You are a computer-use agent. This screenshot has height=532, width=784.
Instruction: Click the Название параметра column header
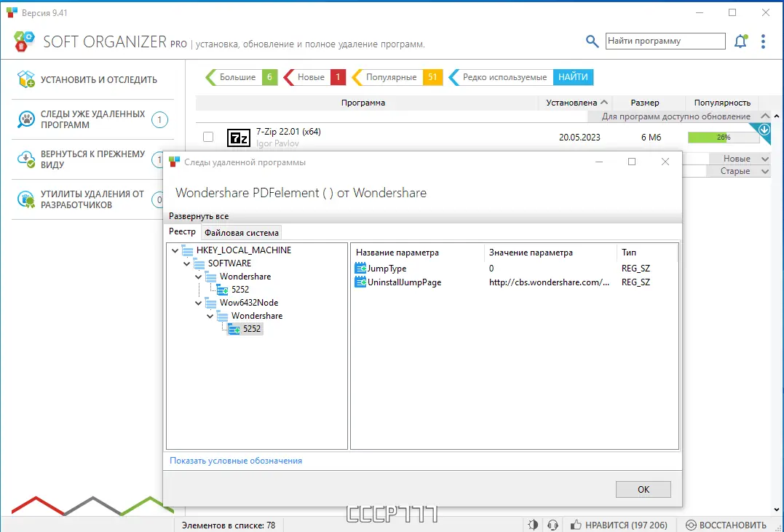click(418, 253)
